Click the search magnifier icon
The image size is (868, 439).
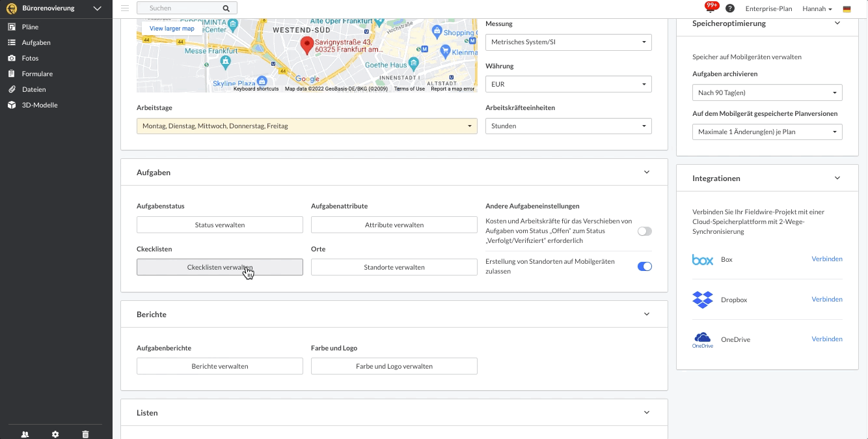click(226, 8)
